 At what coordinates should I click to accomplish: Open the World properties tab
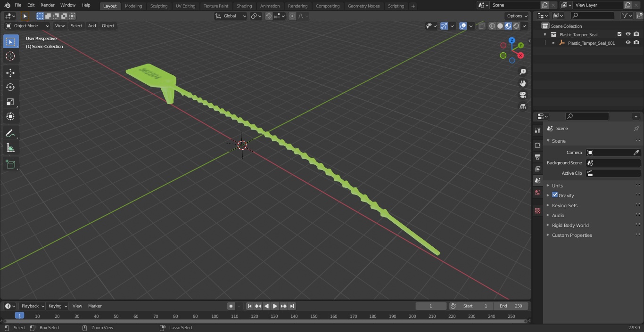click(x=537, y=192)
